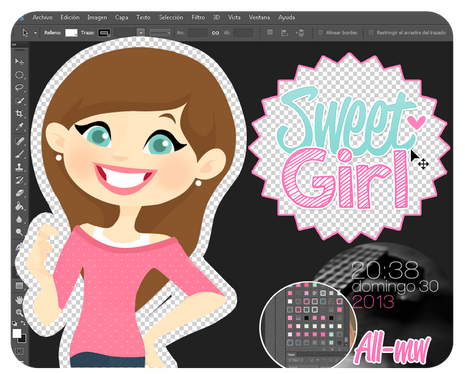The image size is (465, 374).
Task: Select the Quick Selection tool
Action: 19,101
